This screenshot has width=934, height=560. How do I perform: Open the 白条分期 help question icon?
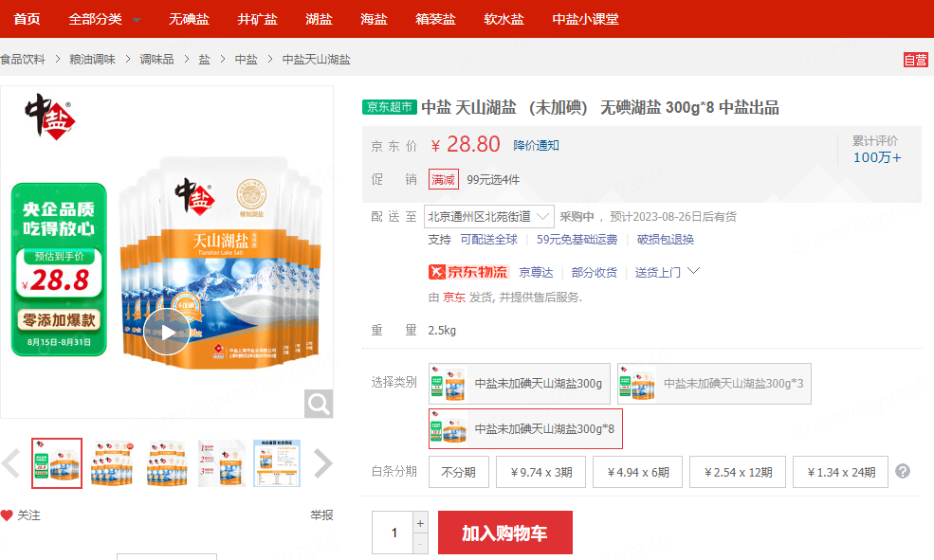click(903, 472)
